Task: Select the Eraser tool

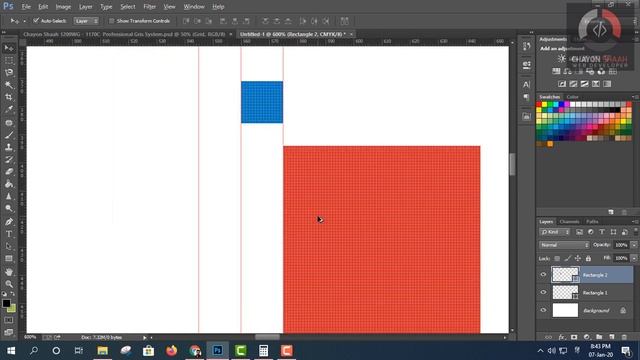Action: point(9,171)
